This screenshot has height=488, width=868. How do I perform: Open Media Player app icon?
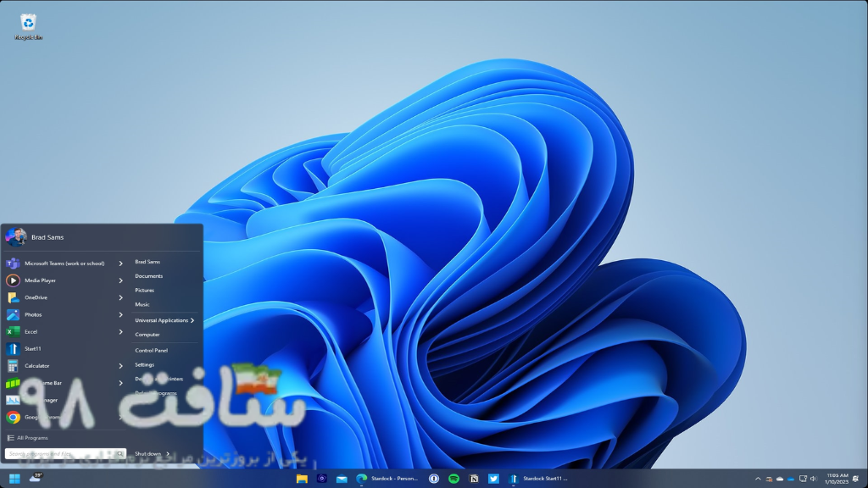pyautogui.click(x=13, y=280)
